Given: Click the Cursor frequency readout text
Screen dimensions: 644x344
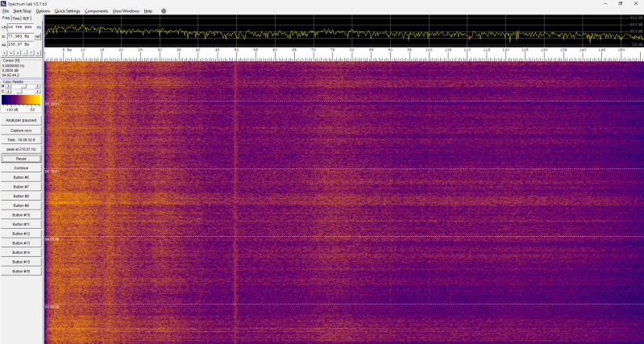Looking at the screenshot, I should (x=13, y=66).
